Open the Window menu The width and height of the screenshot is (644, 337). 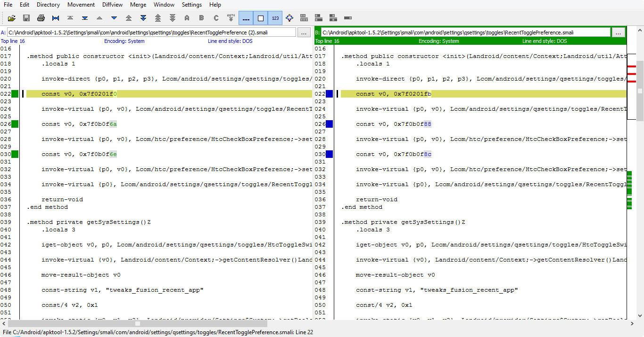(x=164, y=5)
